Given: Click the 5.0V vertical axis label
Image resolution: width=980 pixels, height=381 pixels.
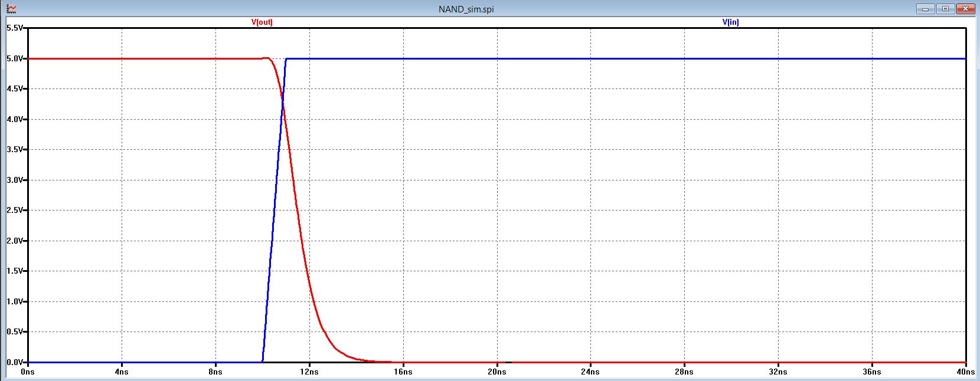Looking at the screenshot, I should pos(14,58).
